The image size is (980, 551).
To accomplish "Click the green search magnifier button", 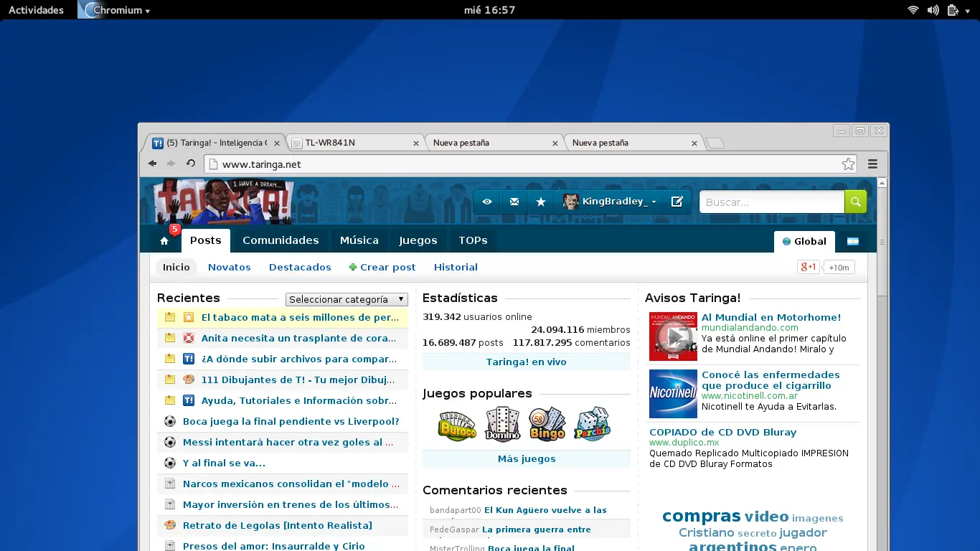I will (855, 202).
